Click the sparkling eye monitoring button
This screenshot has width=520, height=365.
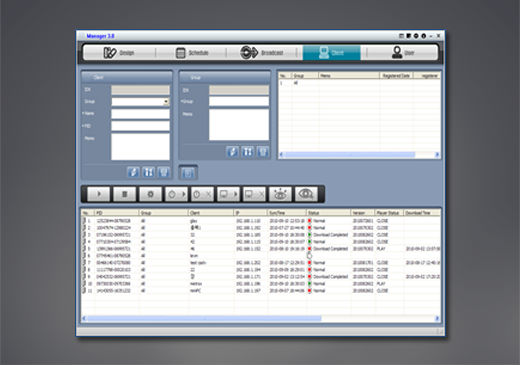click(280, 194)
